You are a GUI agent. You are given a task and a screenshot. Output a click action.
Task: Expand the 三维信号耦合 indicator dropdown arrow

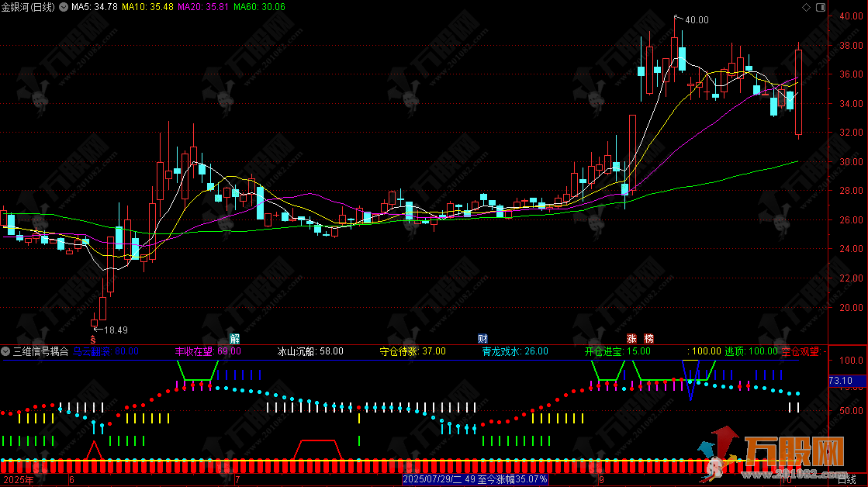pos(6,351)
